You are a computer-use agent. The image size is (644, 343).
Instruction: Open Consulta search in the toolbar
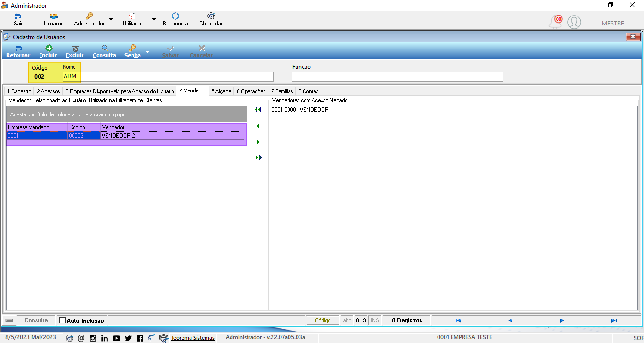pyautogui.click(x=104, y=51)
